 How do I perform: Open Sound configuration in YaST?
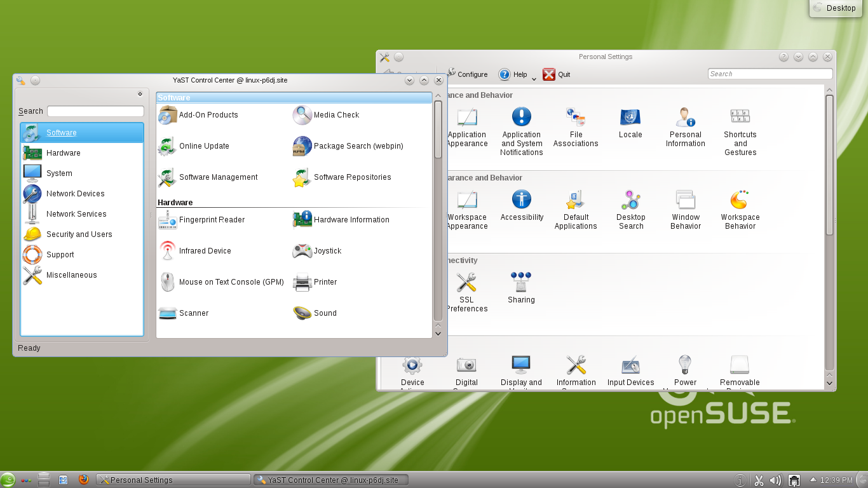pyautogui.click(x=315, y=313)
